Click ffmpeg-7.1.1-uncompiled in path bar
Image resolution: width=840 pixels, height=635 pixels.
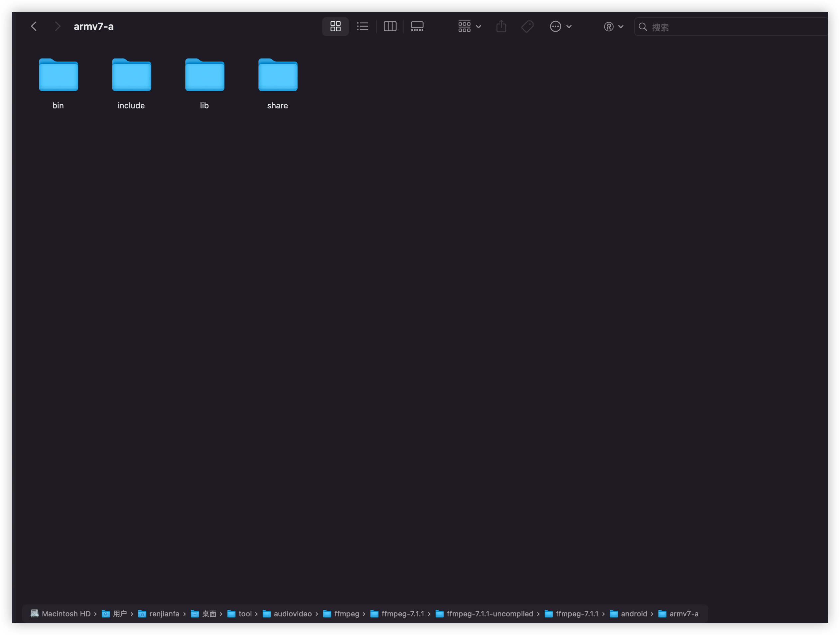490,614
